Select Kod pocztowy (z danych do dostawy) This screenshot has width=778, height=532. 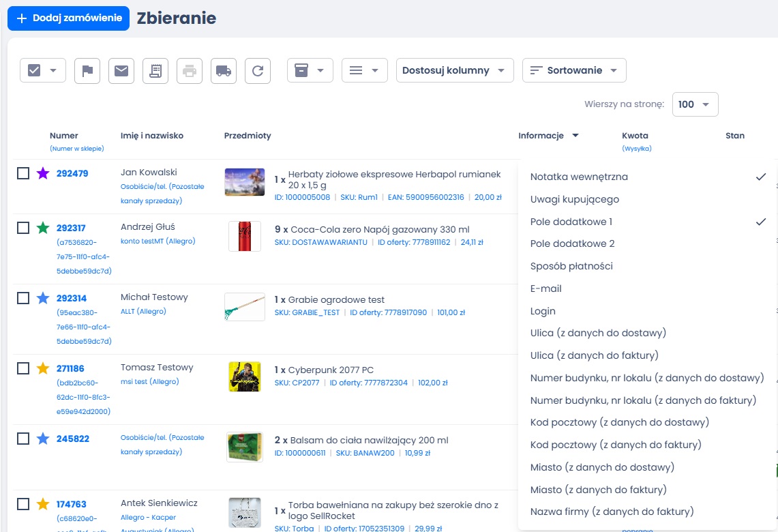647,422
